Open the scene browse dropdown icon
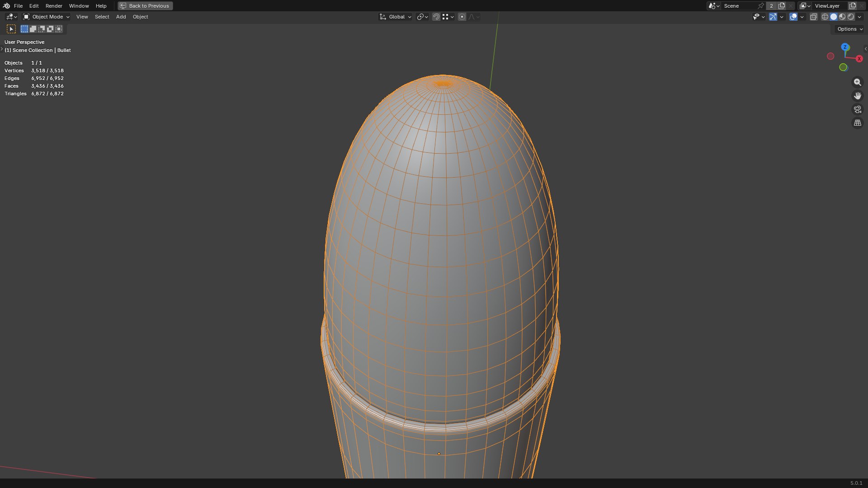Viewport: 868px width, 488px height. coord(714,6)
